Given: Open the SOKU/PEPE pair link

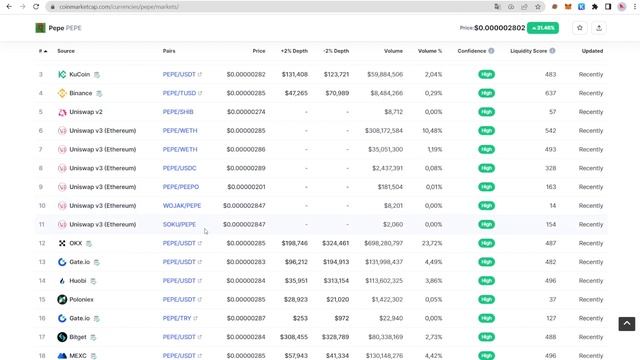Looking at the screenshot, I should click(x=179, y=224).
